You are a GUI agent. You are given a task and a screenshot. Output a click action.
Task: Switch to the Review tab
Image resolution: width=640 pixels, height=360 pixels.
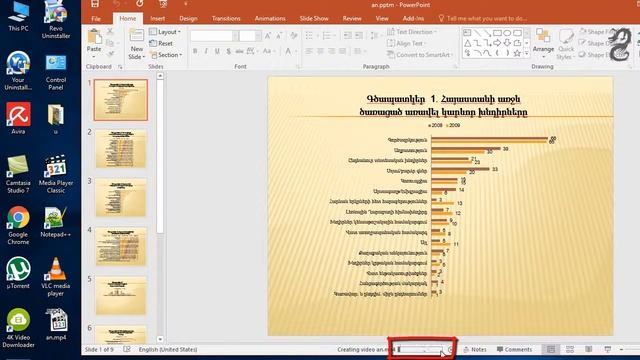coord(352,19)
